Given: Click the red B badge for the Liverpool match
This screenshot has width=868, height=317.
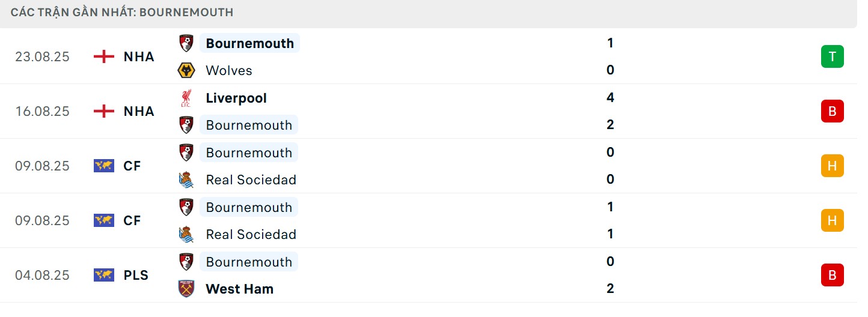Looking at the screenshot, I should point(832,111).
